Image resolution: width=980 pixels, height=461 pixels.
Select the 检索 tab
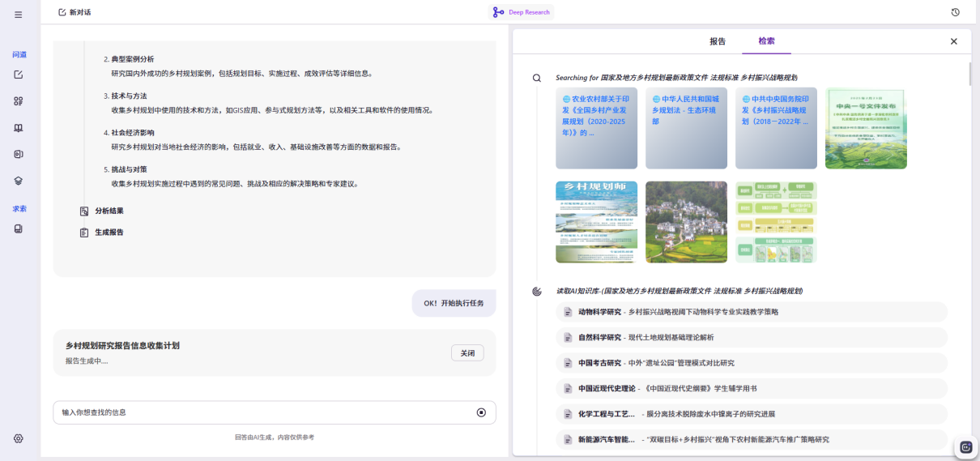[766, 41]
